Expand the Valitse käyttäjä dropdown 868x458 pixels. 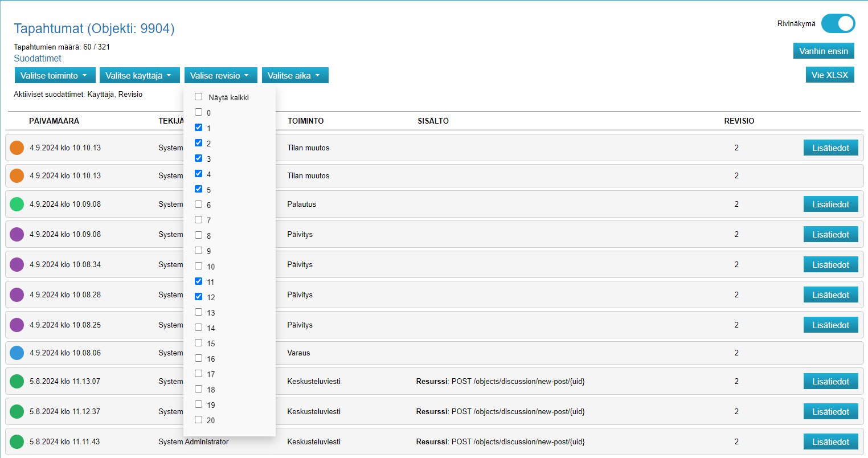[x=139, y=75]
